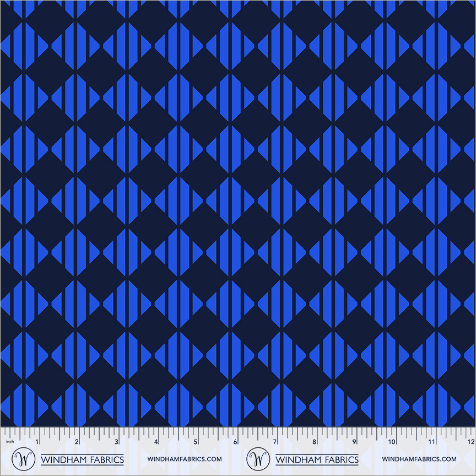Click the number 1 on the ruler

click(x=37, y=442)
